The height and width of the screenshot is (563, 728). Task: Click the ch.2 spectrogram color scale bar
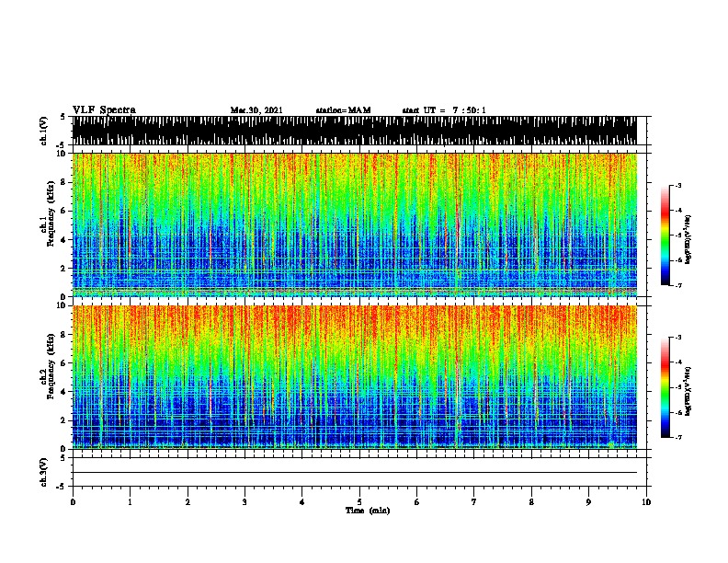[x=665, y=387]
